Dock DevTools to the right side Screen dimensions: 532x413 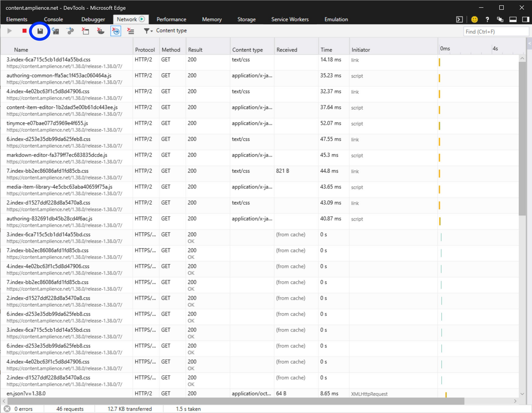click(x=526, y=19)
